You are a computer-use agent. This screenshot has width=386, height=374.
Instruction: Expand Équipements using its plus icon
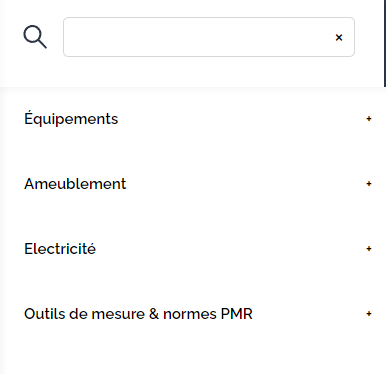tap(369, 119)
